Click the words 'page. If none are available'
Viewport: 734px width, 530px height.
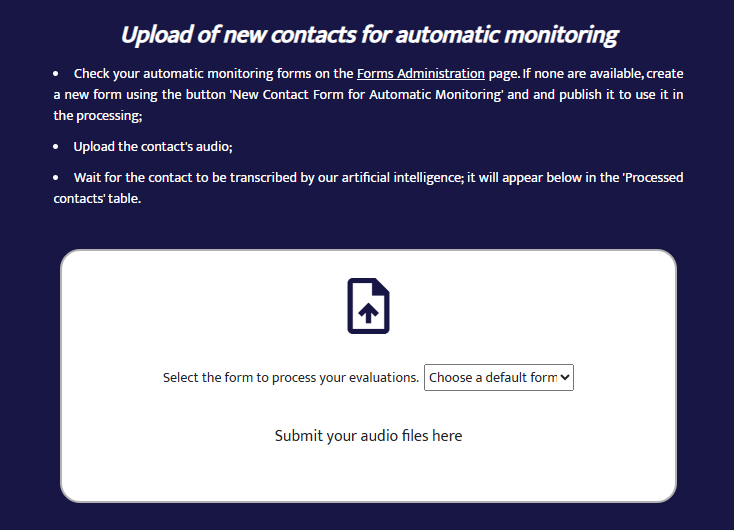click(568, 74)
